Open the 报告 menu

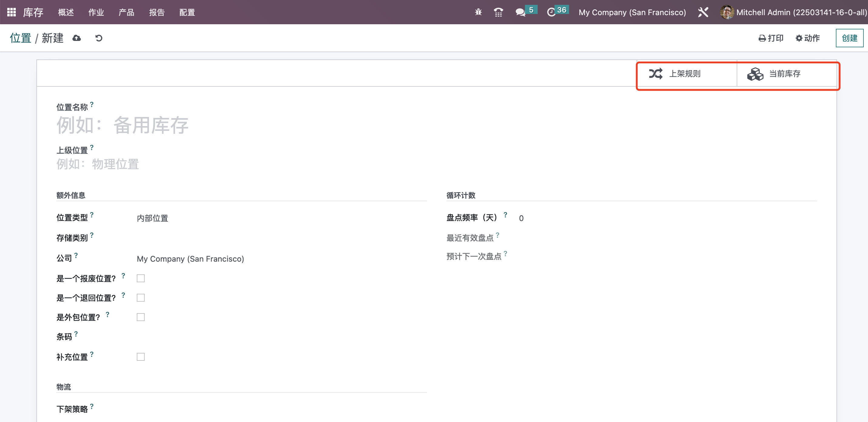click(x=157, y=12)
